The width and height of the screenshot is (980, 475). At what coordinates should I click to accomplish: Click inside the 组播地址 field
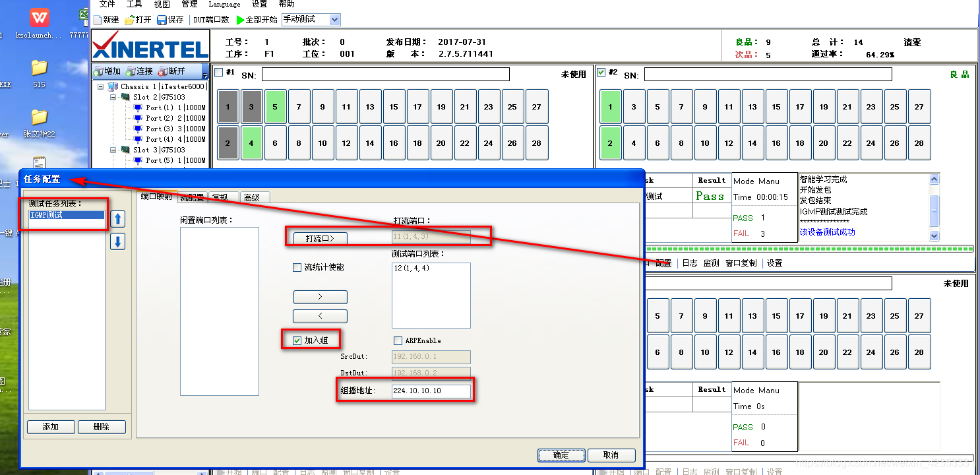[431, 391]
